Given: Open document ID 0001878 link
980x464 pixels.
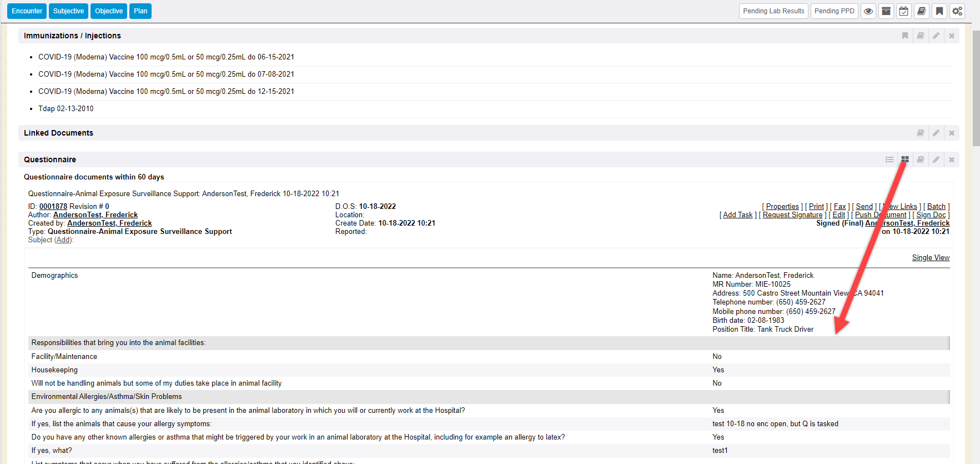Looking at the screenshot, I should pos(53,207).
